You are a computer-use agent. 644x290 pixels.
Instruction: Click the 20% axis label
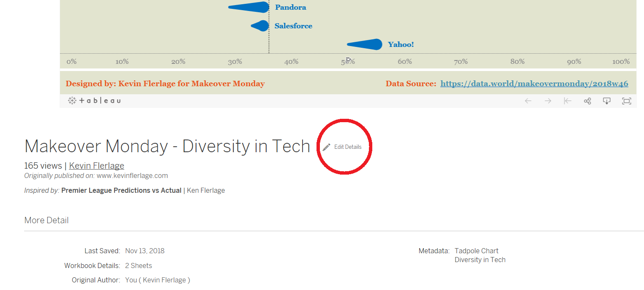point(178,62)
